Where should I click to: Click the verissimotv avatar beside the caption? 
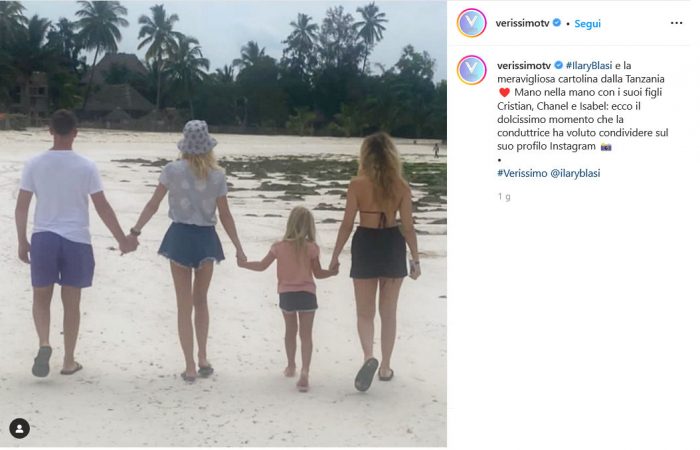(471, 70)
